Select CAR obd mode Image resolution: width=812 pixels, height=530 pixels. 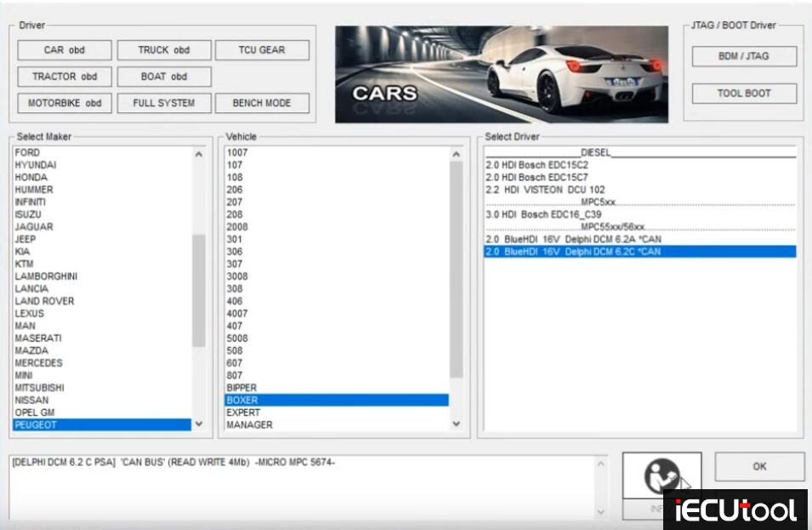(x=64, y=49)
